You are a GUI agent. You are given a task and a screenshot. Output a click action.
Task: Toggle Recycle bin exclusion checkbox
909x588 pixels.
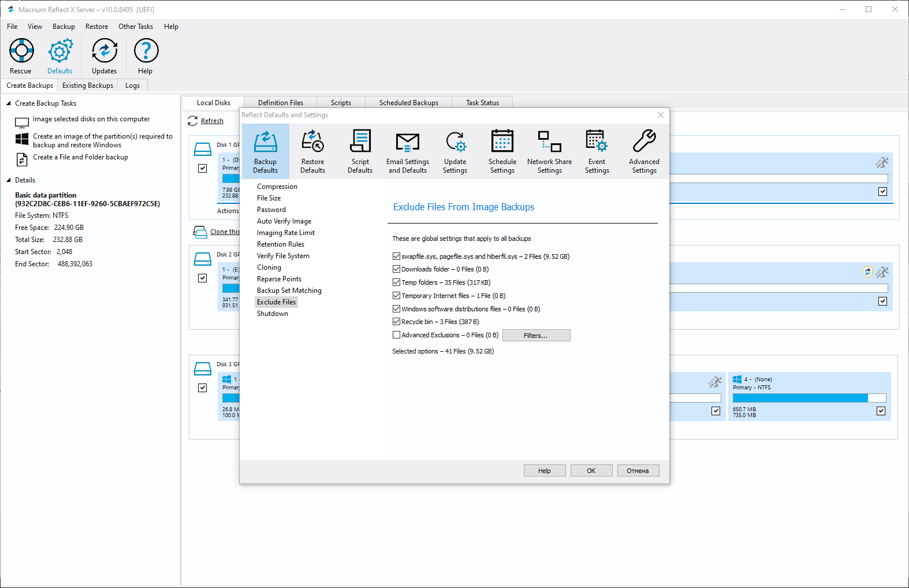[397, 322]
